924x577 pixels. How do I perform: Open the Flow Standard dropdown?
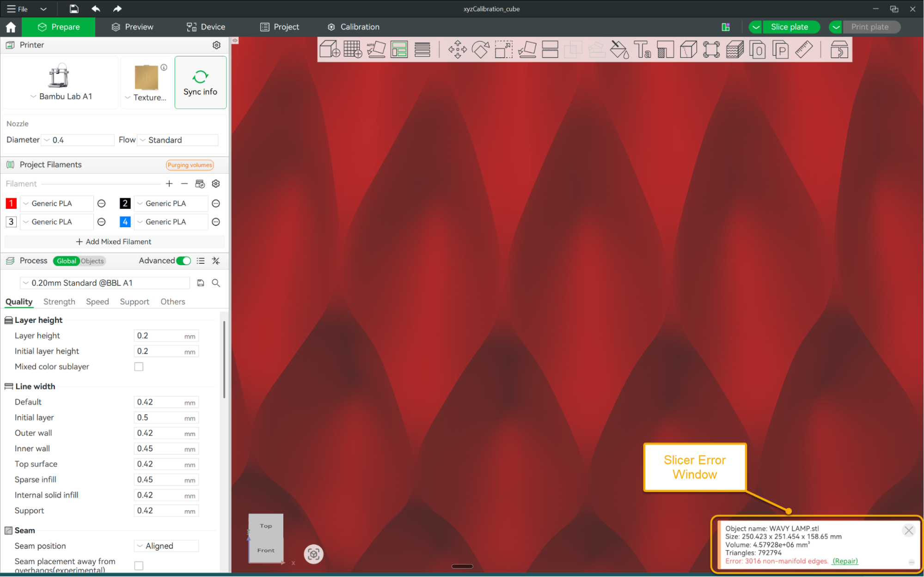pyautogui.click(x=177, y=140)
